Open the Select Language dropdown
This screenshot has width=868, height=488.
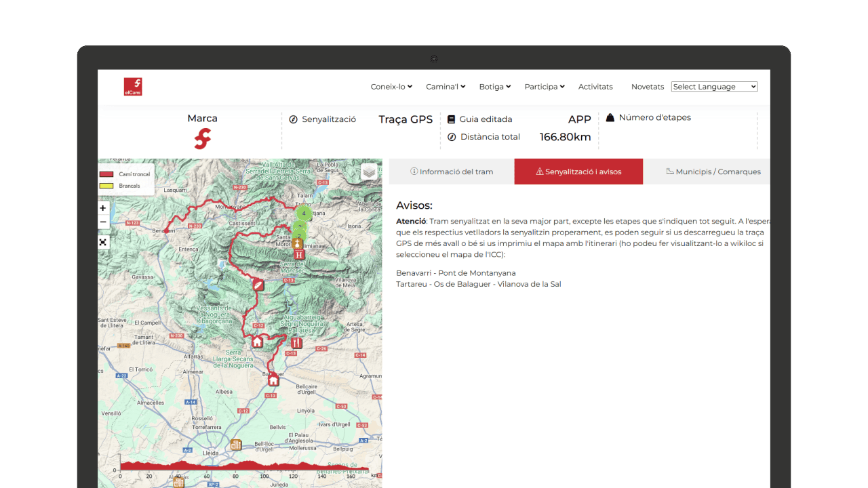tap(714, 87)
